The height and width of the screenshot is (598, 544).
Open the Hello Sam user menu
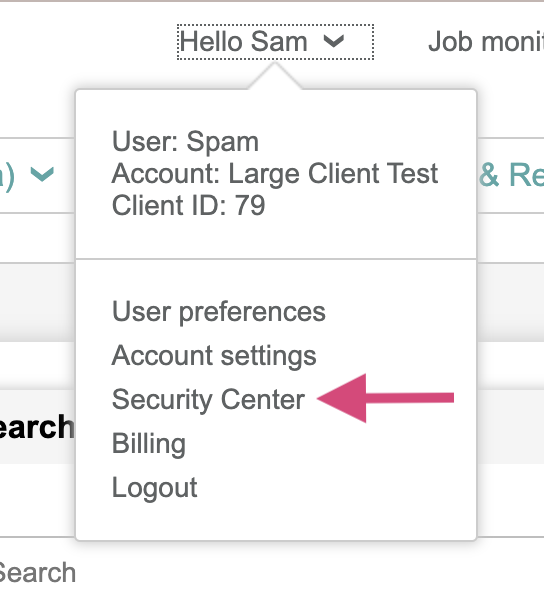click(x=275, y=42)
